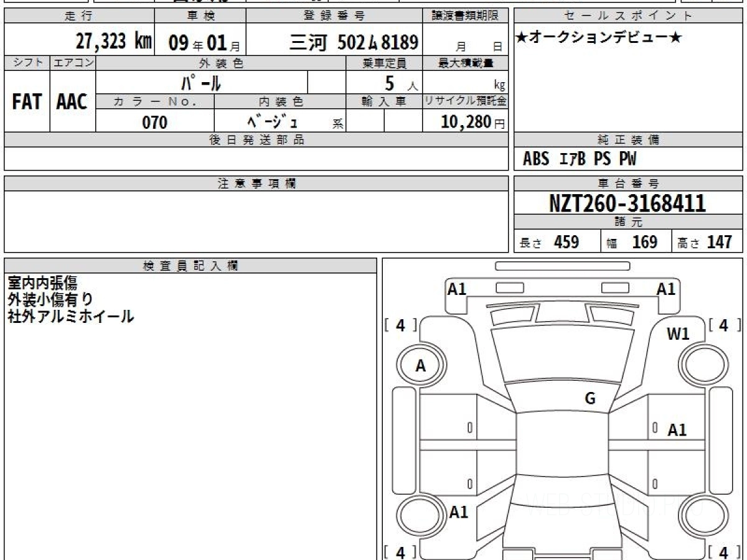Click the A1 mark near lower-left wheel
Image resolution: width=747 pixels, height=560 pixels.
pos(459,512)
